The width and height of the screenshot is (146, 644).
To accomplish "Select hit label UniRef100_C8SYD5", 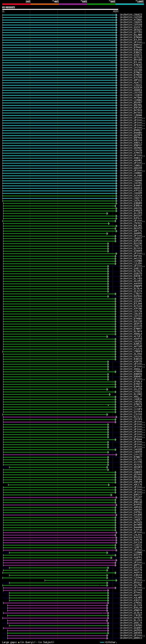I will click(131, 93).
